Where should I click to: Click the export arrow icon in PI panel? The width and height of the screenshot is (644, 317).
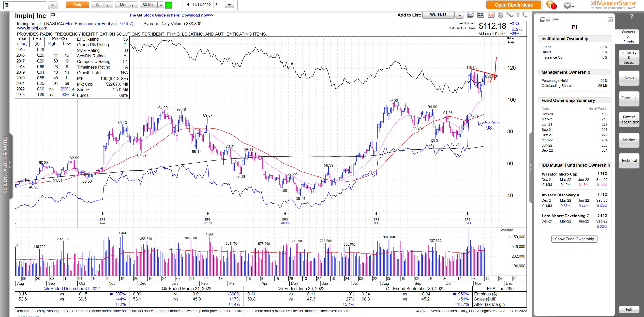(x=556, y=20)
